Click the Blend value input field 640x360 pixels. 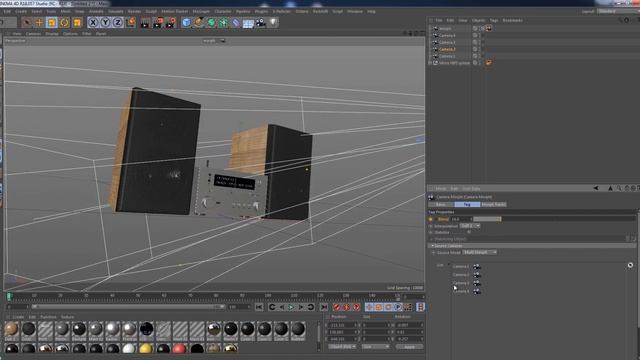[461, 219]
